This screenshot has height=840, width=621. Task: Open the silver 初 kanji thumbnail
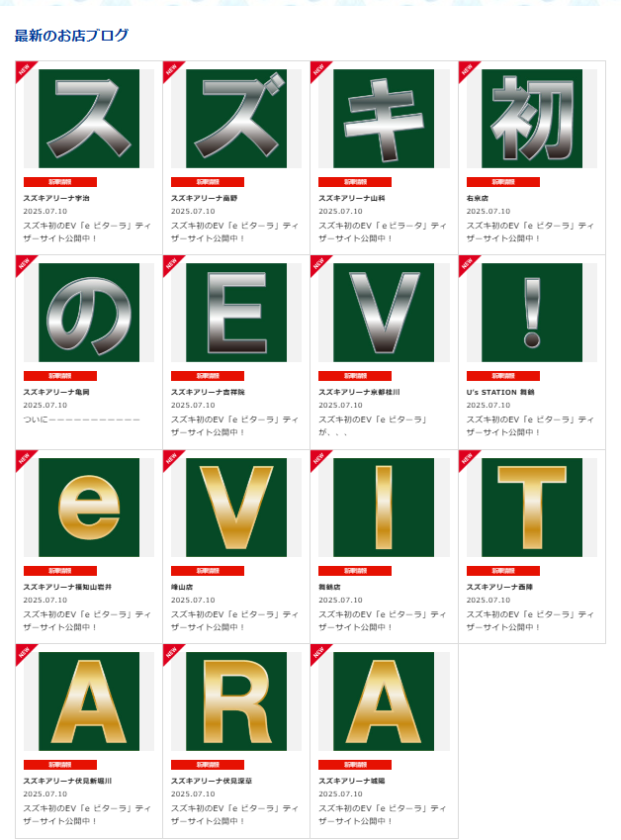532,119
